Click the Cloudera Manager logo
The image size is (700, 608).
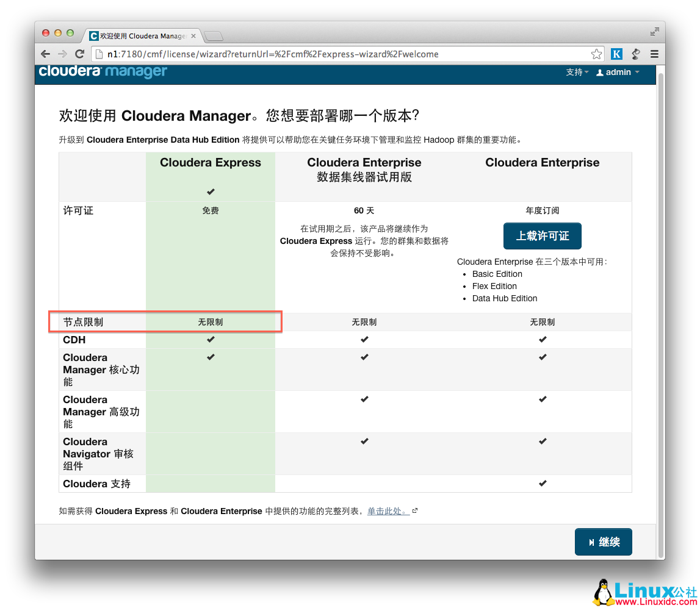click(x=102, y=71)
